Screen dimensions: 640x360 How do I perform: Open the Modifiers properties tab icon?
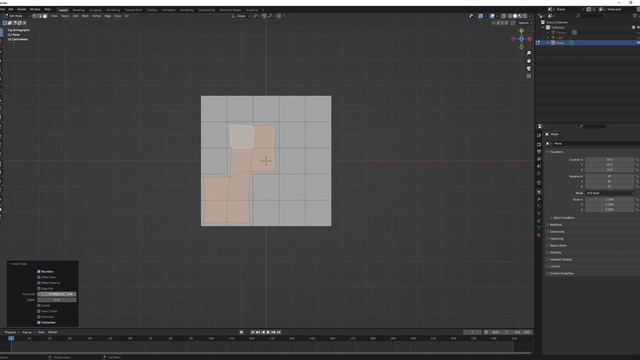pos(539,199)
